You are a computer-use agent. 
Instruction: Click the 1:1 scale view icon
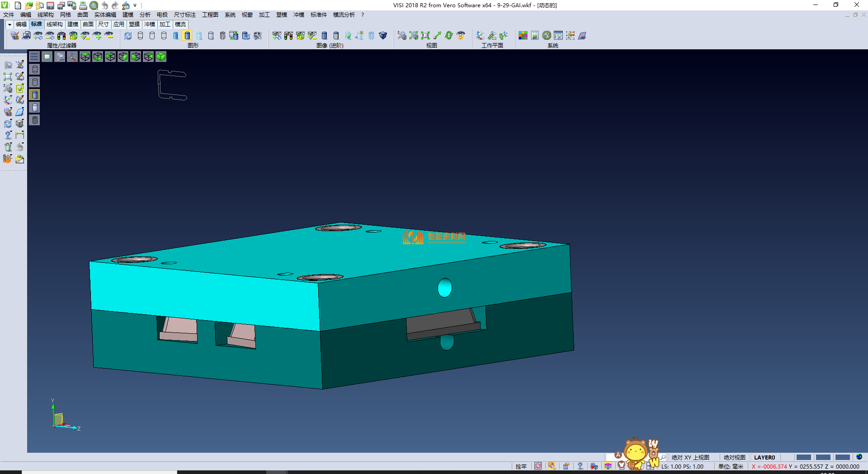[425, 35]
